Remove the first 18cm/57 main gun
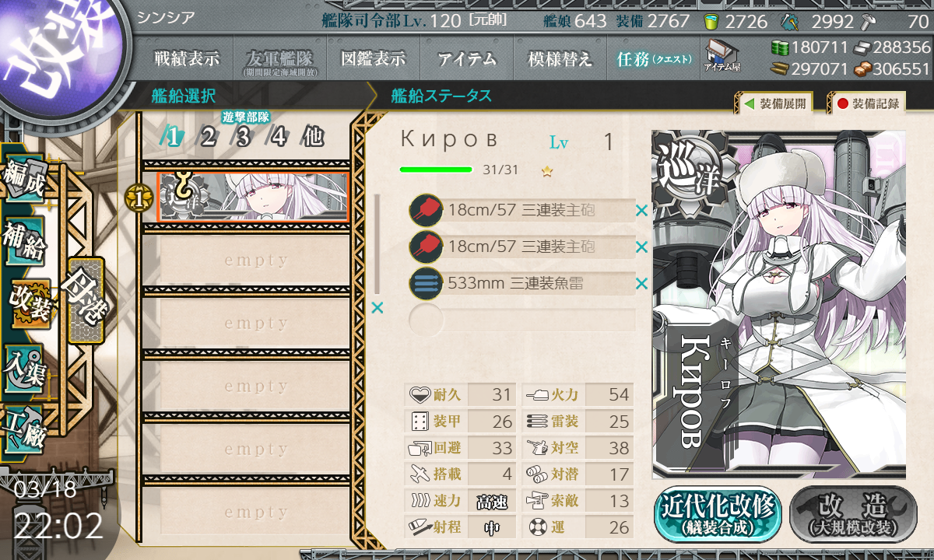The height and width of the screenshot is (560, 934). (641, 210)
